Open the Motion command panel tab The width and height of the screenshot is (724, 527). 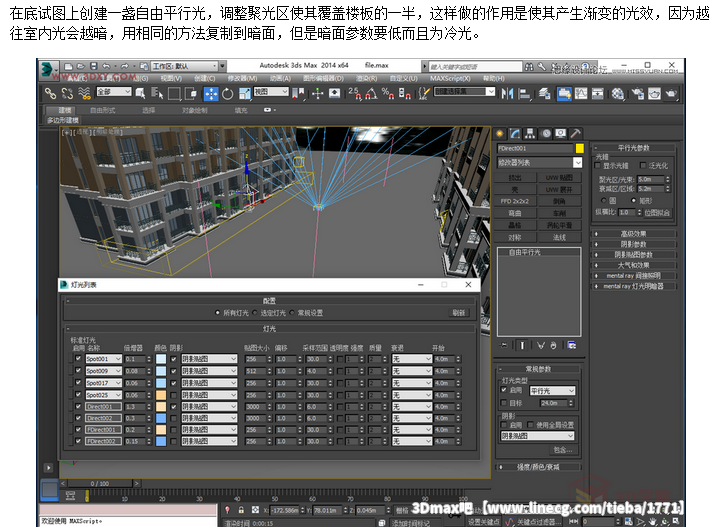pos(546,134)
